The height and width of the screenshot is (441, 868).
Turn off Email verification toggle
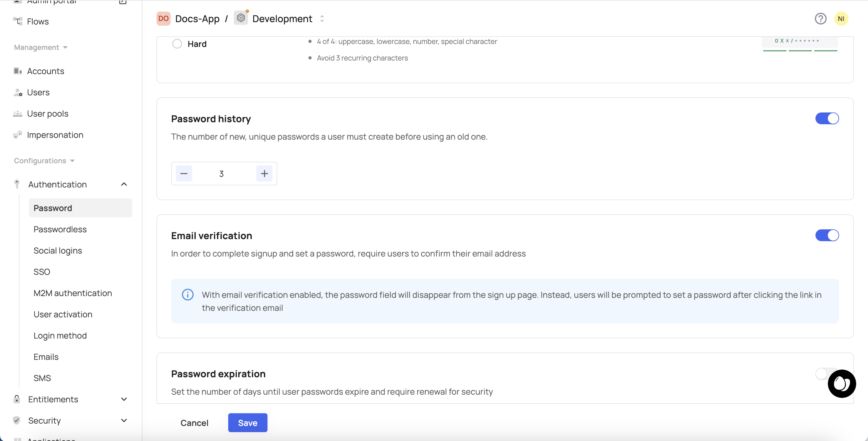click(827, 236)
